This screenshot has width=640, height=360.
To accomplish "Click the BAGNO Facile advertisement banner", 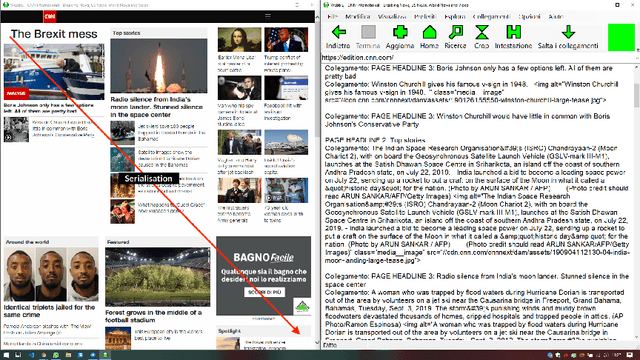I will click(x=264, y=276).
